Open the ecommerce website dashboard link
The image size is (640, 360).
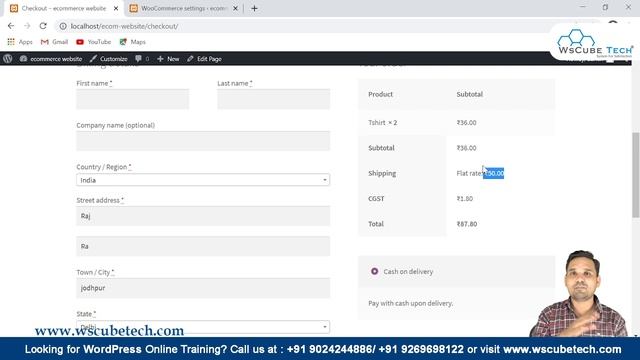51,59
